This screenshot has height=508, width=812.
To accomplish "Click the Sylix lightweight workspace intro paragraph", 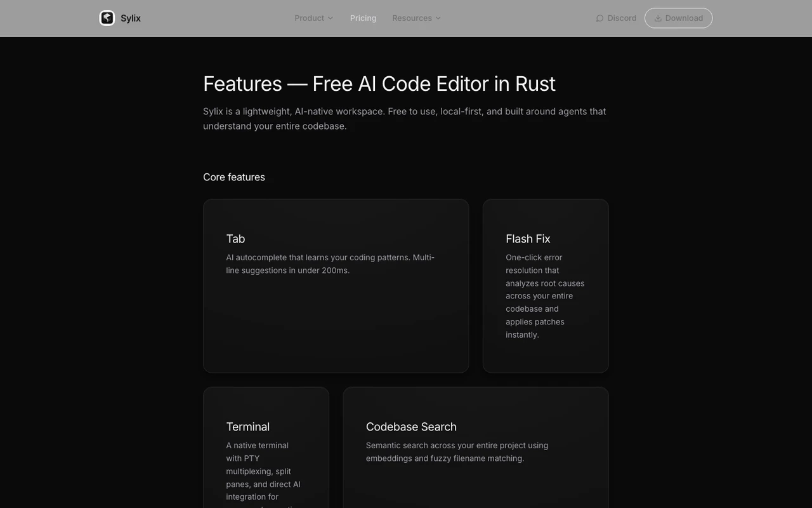I will point(405,119).
